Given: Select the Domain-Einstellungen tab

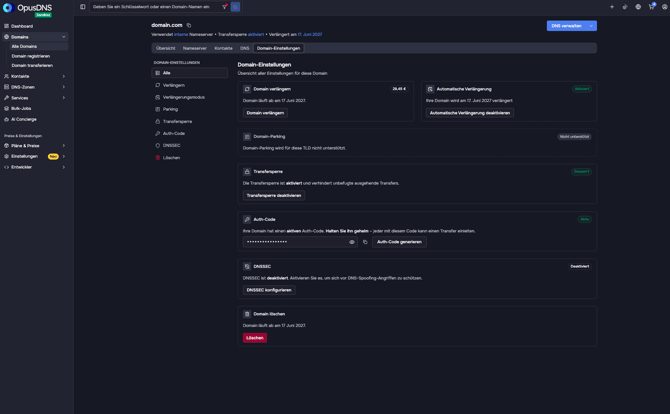Looking at the screenshot, I should [279, 48].
